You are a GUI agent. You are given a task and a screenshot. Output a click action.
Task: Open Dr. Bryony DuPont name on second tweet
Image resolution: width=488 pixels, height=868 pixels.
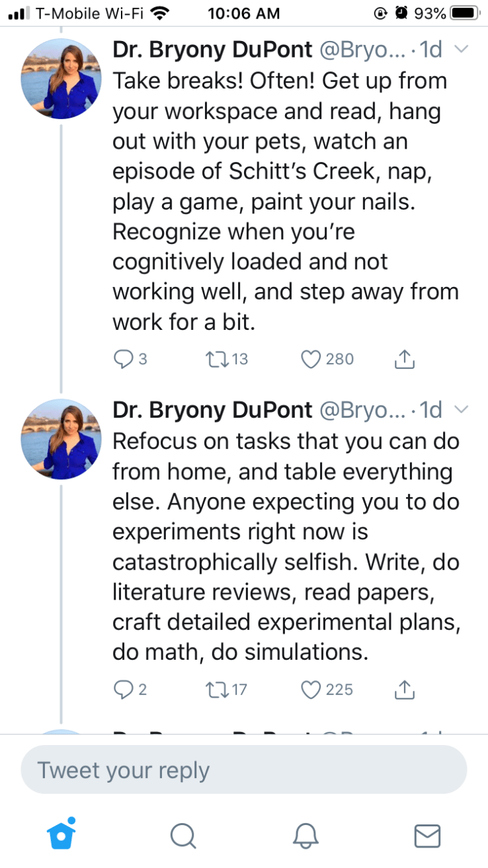click(x=212, y=410)
